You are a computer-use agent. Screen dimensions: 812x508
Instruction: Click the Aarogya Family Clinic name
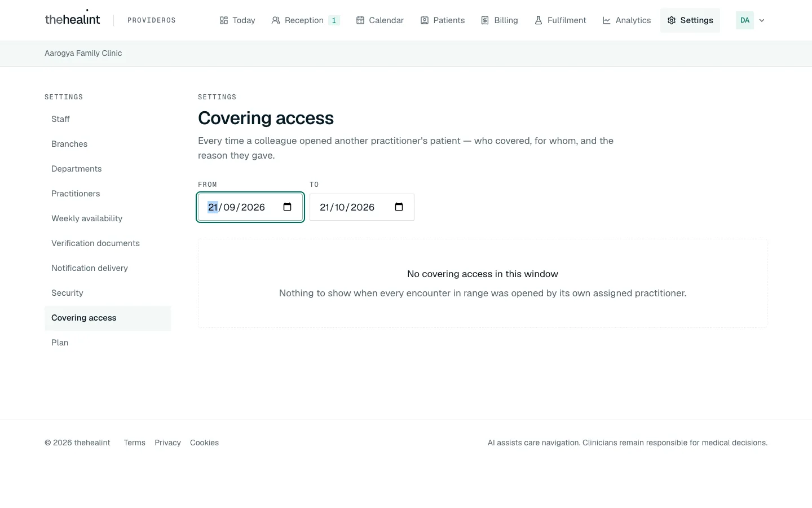[83, 53]
